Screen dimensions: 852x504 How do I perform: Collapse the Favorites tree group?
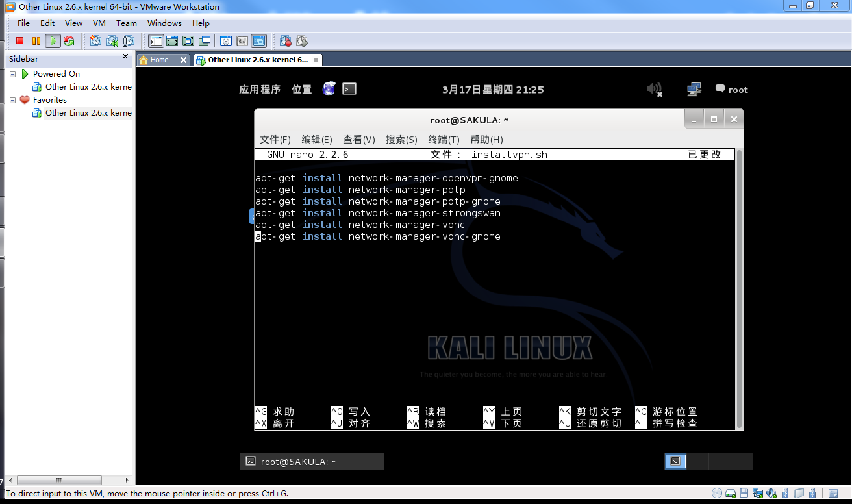(12, 100)
